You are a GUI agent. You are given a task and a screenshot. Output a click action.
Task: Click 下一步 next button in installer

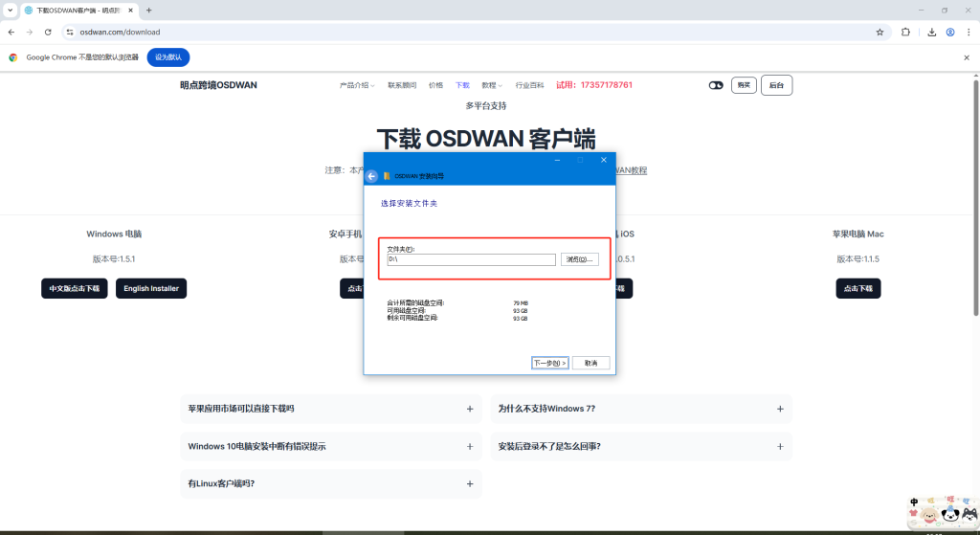550,363
